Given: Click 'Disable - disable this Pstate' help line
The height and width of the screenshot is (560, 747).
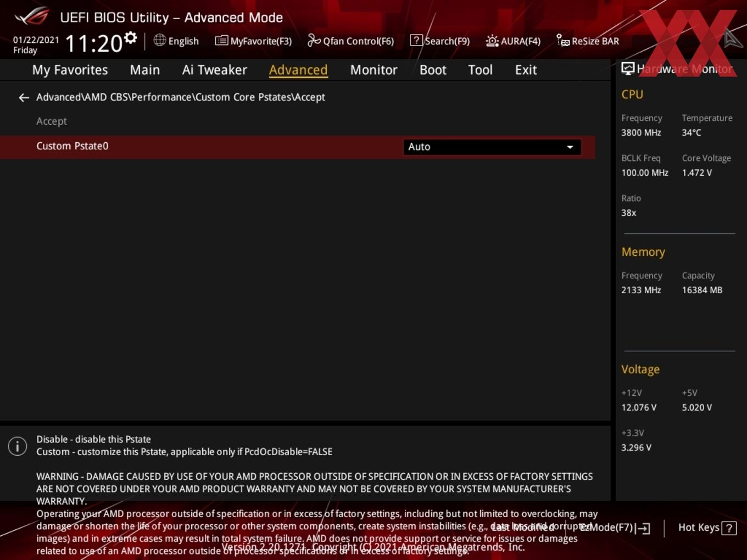Looking at the screenshot, I should [x=93, y=440].
